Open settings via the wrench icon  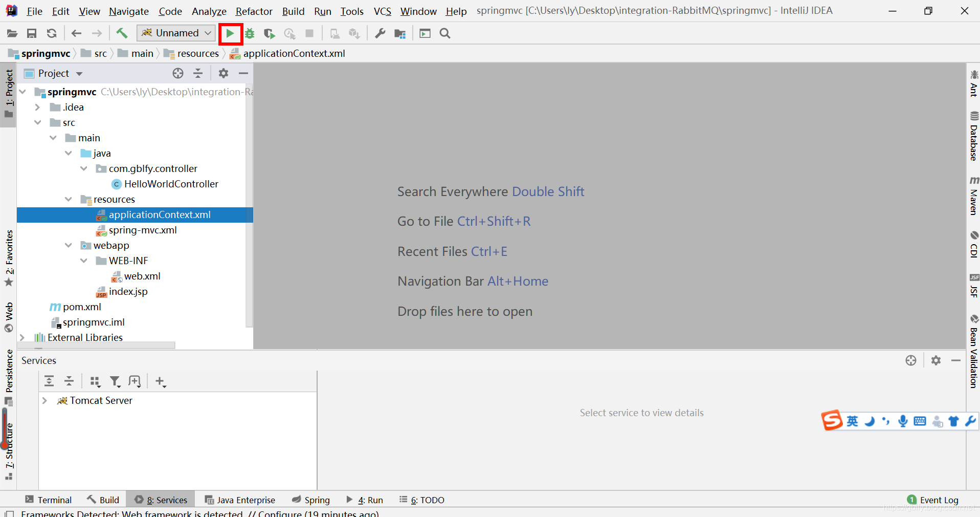coord(380,33)
